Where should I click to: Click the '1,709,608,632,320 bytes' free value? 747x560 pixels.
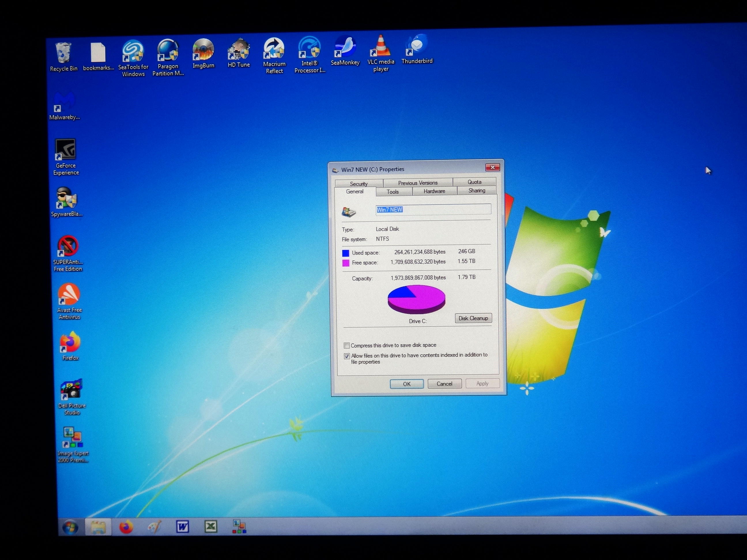click(x=418, y=262)
